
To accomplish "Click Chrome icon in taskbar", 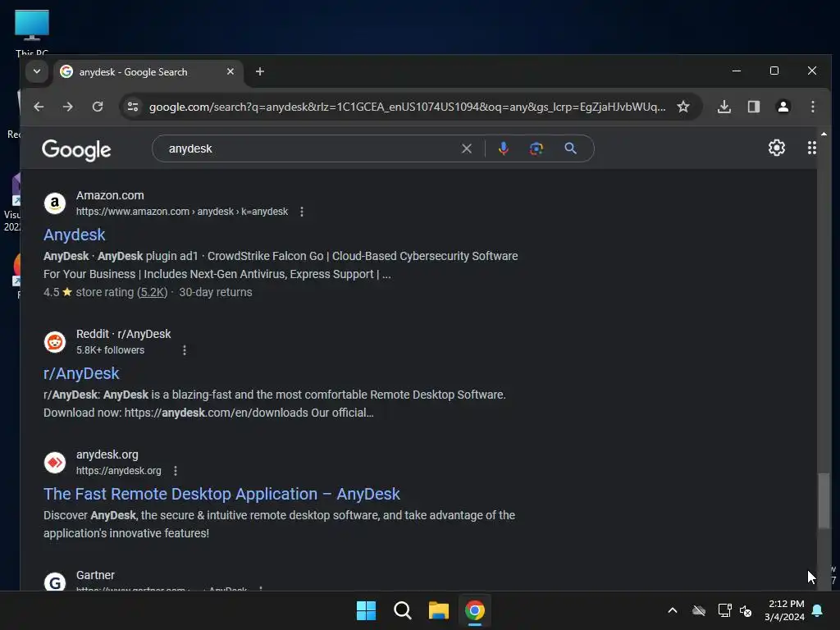I will [475, 610].
